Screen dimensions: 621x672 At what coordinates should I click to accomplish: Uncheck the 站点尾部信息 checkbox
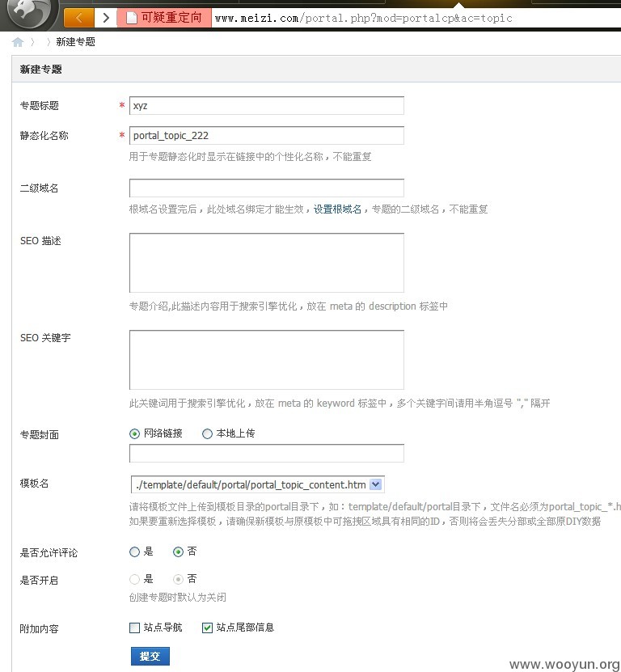pyautogui.click(x=207, y=628)
